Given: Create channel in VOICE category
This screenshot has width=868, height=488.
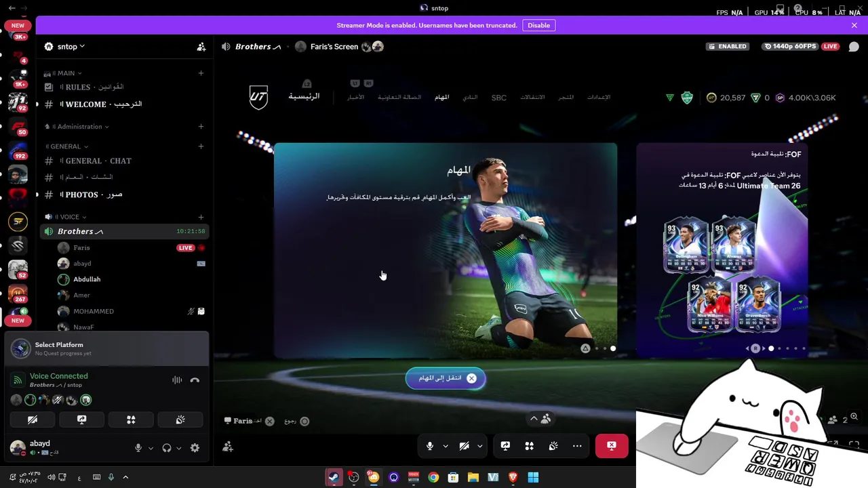Looking at the screenshot, I should (x=201, y=217).
